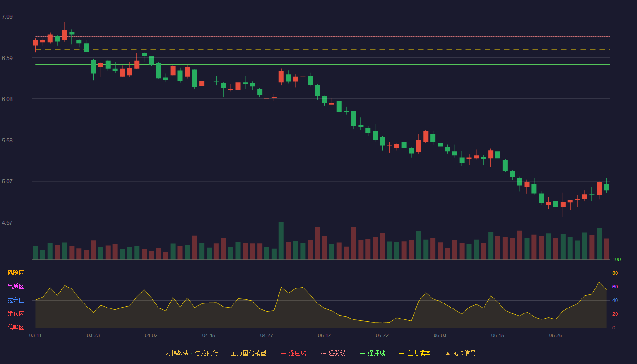Toggle the 主力成本 legend item
Image resolution: width=637 pixels, height=364 pixels.
pyautogui.click(x=415, y=353)
